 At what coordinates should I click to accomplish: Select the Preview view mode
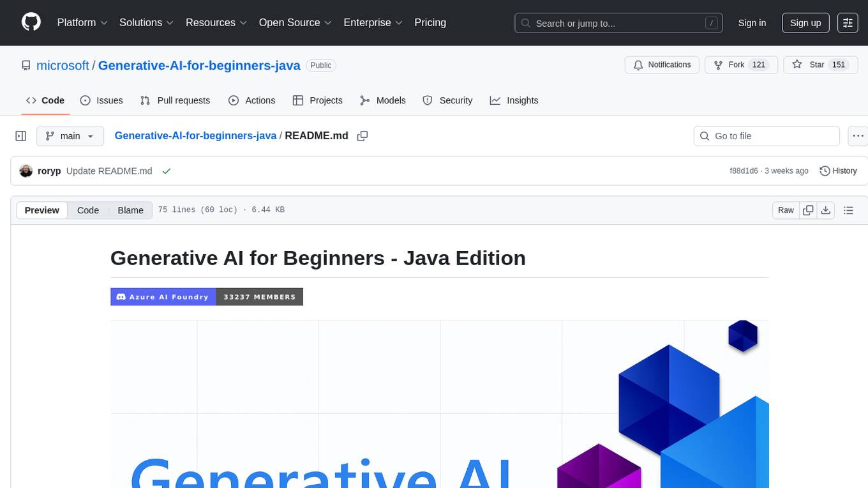click(x=42, y=210)
